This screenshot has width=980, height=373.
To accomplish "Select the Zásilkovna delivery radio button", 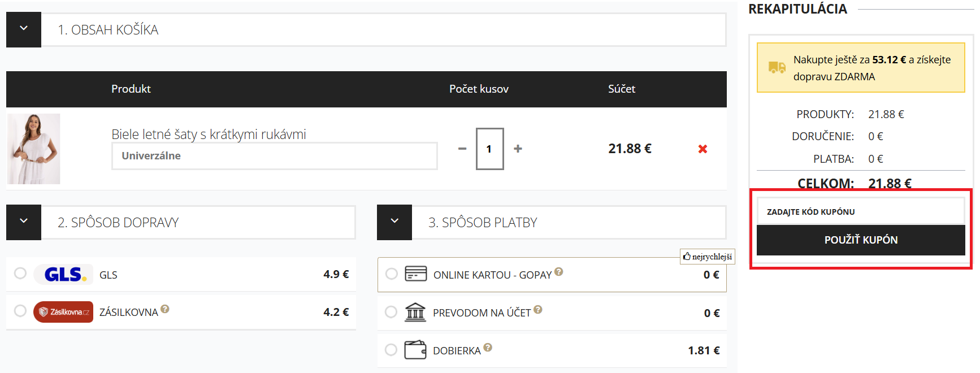I will (20, 311).
